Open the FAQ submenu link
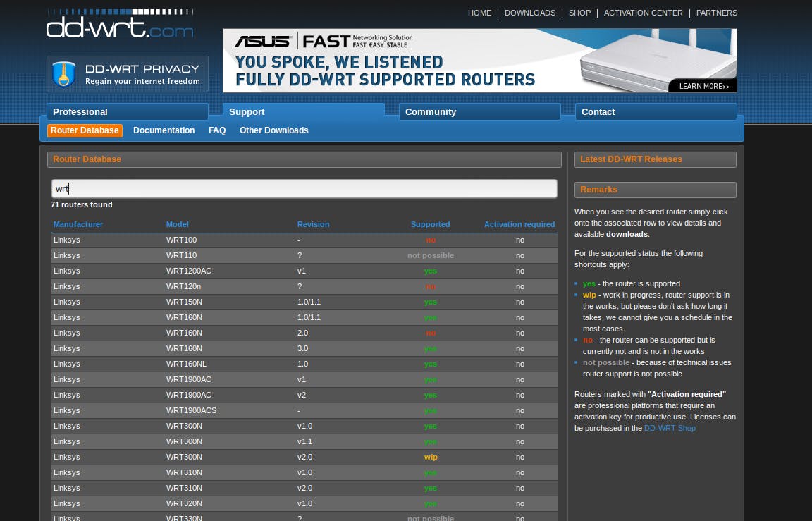 [217, 130]
